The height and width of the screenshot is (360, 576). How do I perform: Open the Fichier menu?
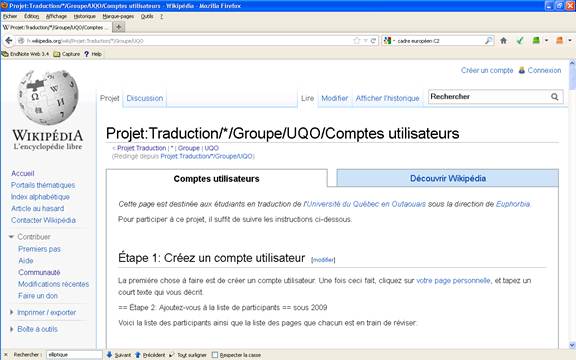(10, 17)
